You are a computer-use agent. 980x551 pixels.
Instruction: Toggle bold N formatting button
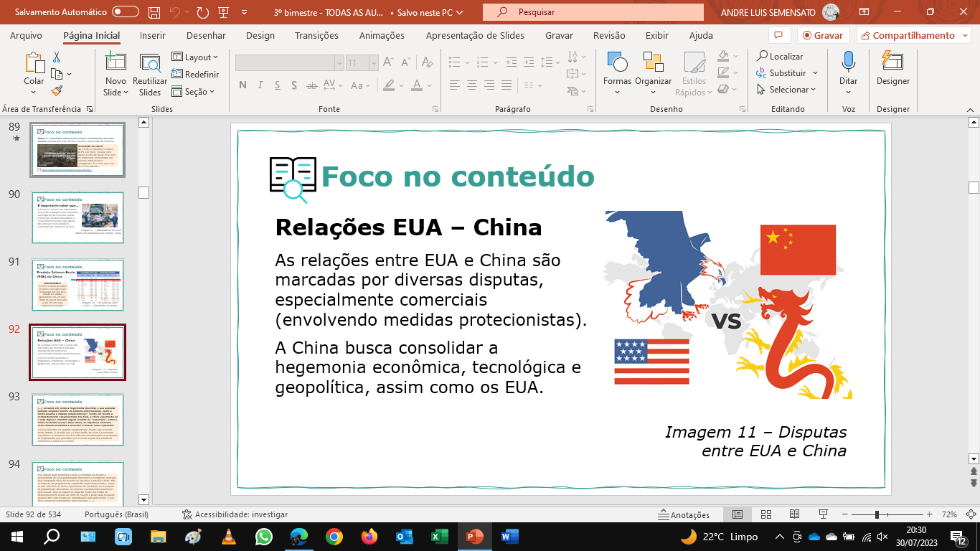[242, 85]
